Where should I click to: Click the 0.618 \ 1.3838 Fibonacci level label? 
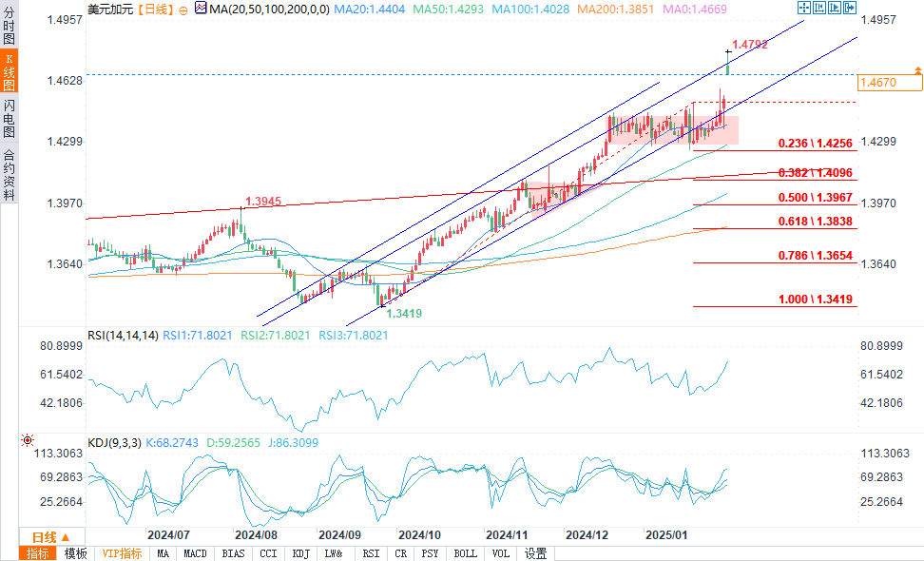point(816,222)
